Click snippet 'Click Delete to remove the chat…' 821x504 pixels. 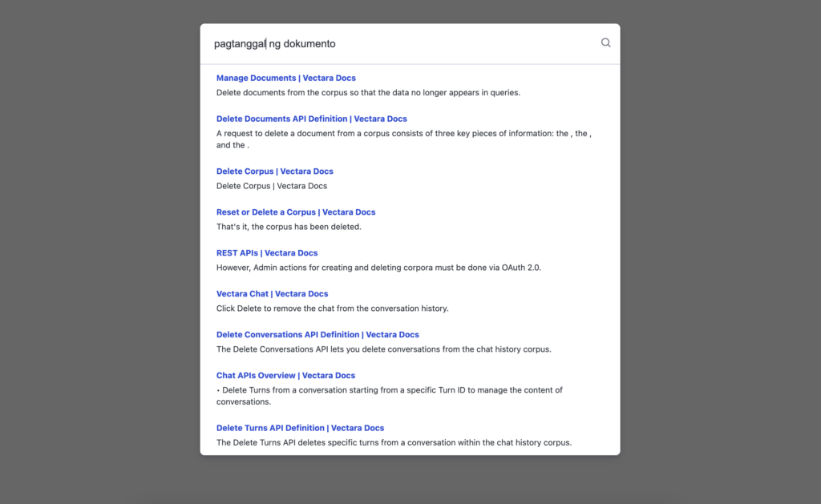tap(332, 308)
